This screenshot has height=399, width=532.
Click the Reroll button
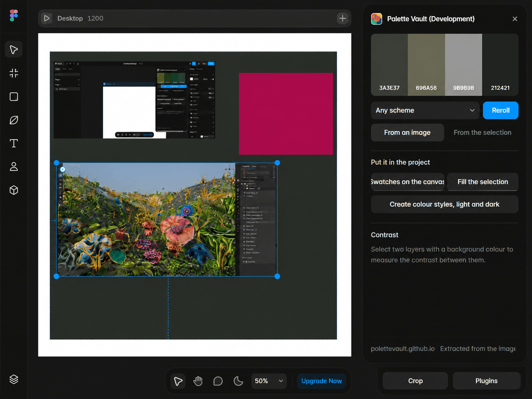click(500, 110)
